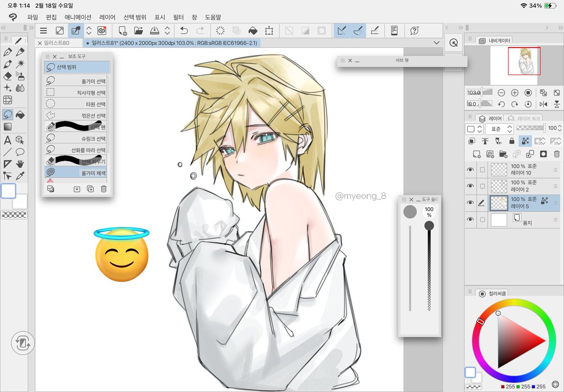
Task: Click Flip horizontal icon in Navigator
Action: 543,104
